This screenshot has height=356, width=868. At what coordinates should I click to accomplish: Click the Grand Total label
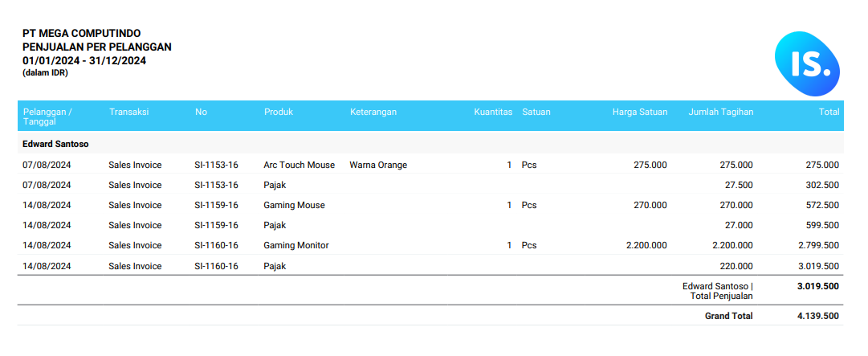pos(728,316)
